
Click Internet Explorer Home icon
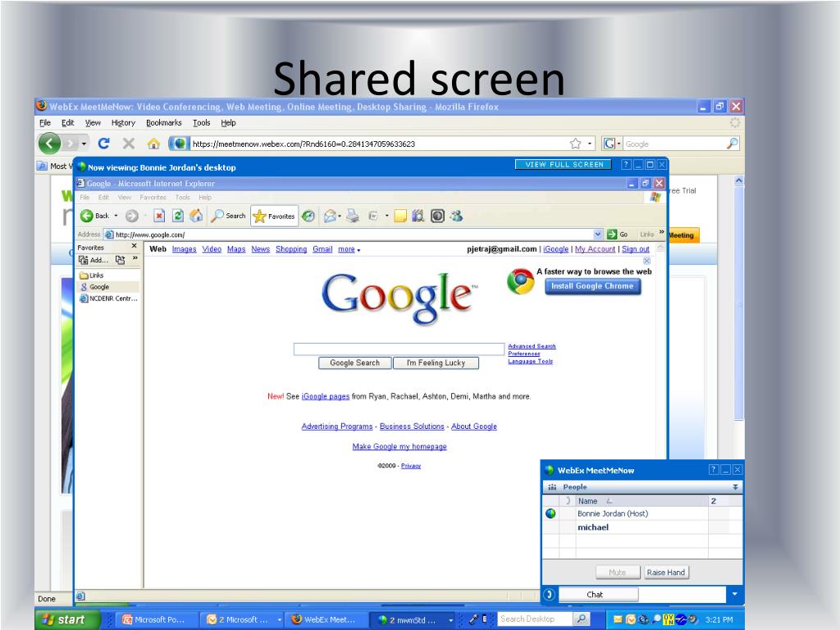pyautogui.click(x=196, y=216)
